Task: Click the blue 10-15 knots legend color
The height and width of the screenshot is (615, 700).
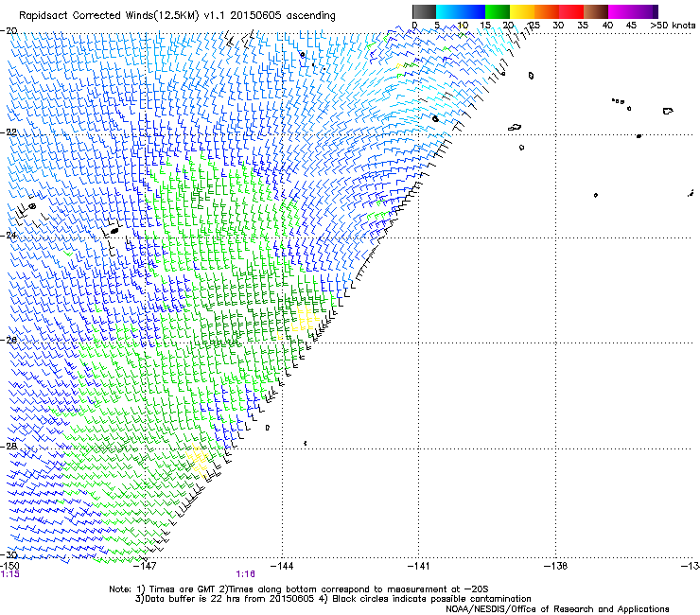Action: 473,11
